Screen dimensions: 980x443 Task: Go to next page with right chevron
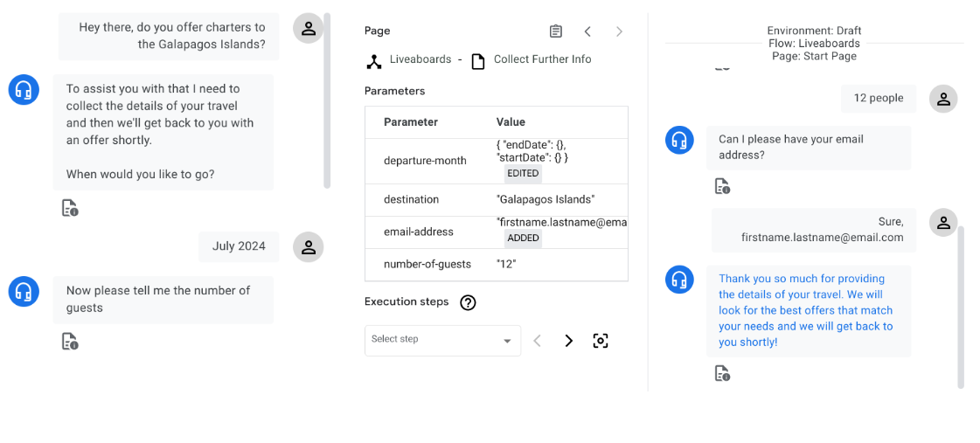pos(619,31)
